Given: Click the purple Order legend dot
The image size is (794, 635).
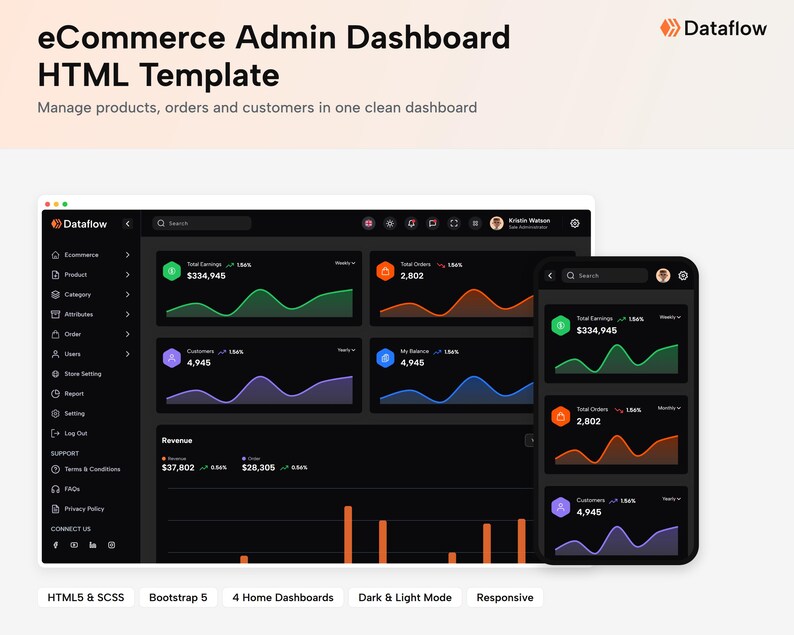Looking at the screenshot, I should [244, 458].
